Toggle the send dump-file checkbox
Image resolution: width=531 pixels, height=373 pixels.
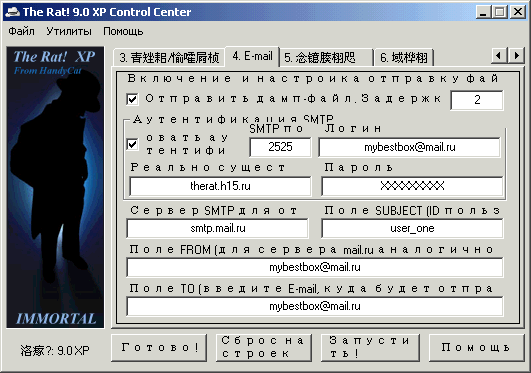click(x=132, y=99)
